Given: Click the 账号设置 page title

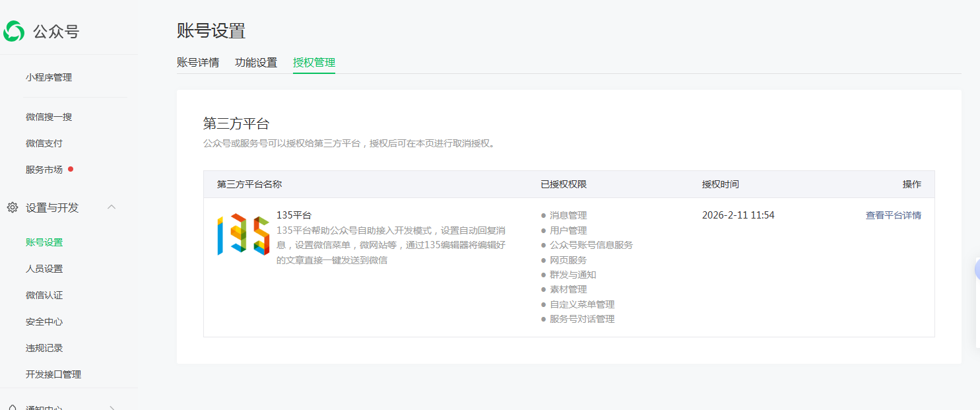Looking at the screenshot, I should point(211,30).
